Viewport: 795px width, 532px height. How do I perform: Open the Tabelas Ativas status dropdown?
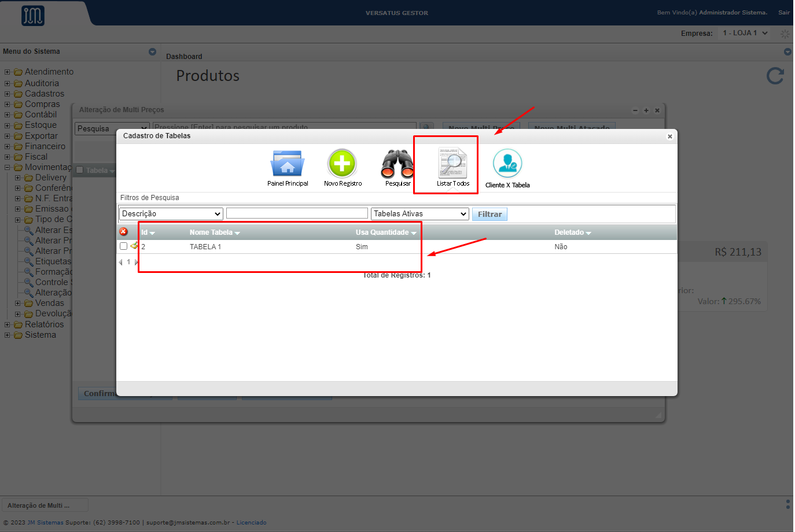point(419,214)
